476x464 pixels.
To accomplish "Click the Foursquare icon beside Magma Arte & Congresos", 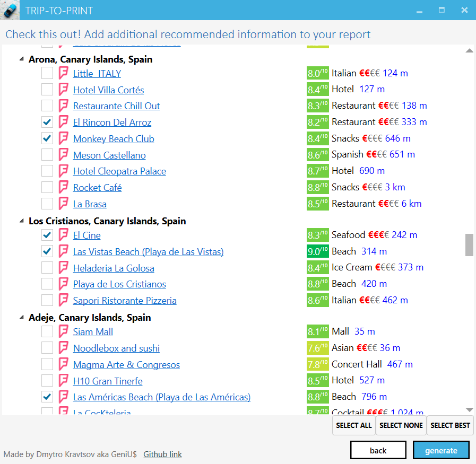I will click(64, 364).
